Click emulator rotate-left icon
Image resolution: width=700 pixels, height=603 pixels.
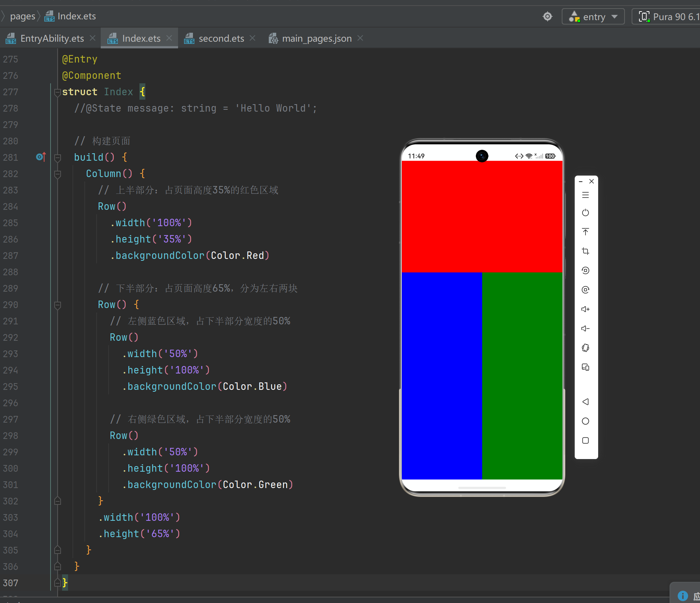click(x=586, y=270)
